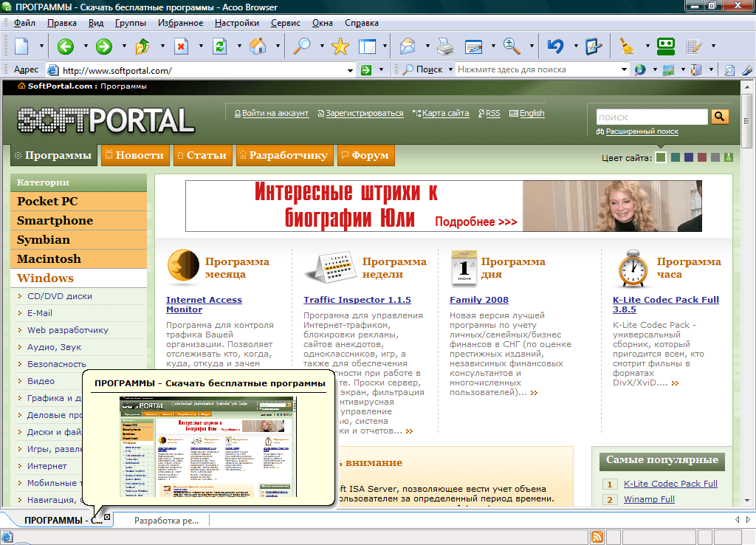
Task: Click SoftPortal orange search button
Action: pos(720,116)
